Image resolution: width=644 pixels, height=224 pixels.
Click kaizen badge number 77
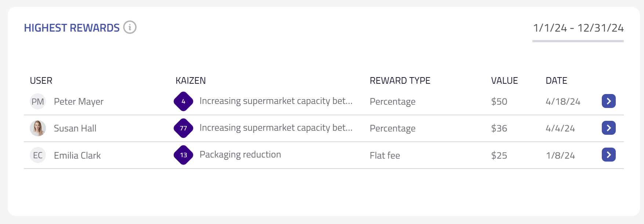coord(183,128)
